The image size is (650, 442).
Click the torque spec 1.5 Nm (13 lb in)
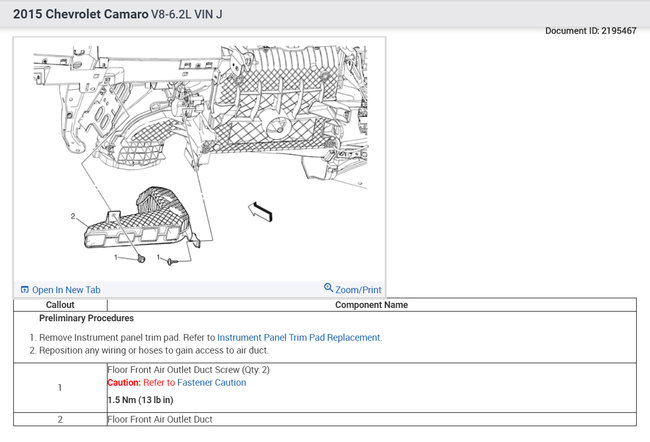pos(140,400)
